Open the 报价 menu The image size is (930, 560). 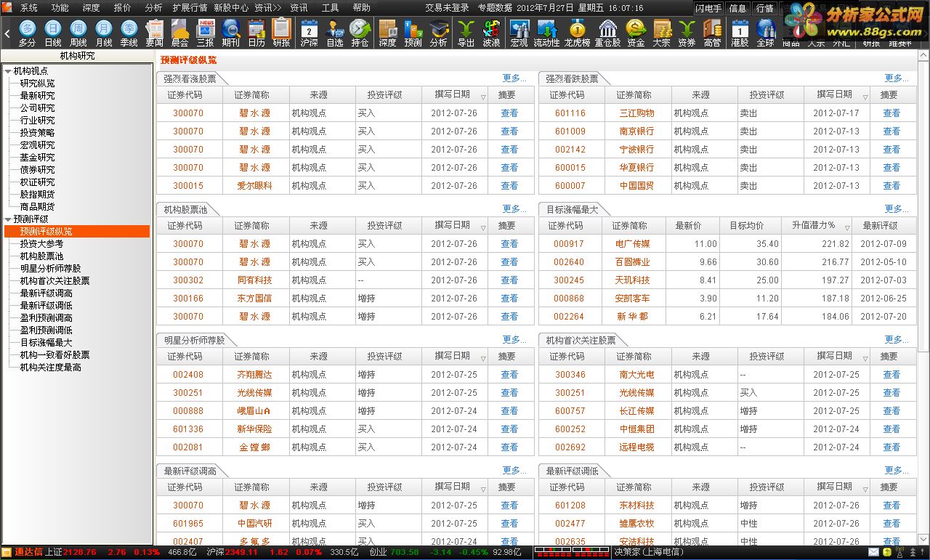click(123, 8)
